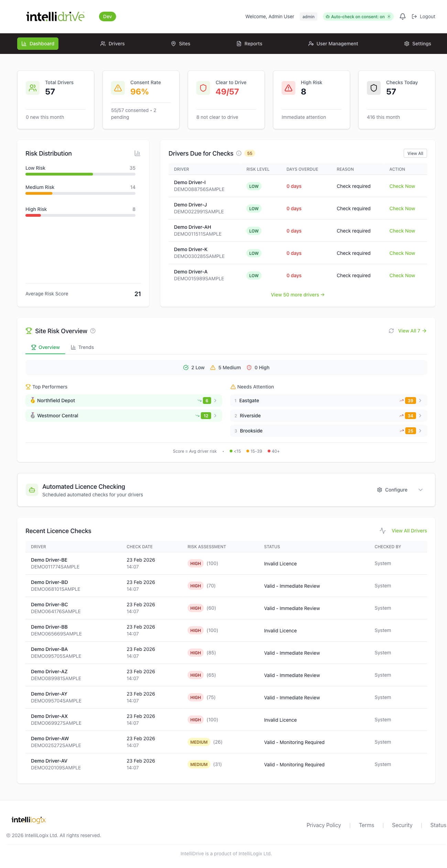The image size is (447, 868).
Task: Open User Management in the navigation
Action: pyautogui.click(x=333, y=44)
